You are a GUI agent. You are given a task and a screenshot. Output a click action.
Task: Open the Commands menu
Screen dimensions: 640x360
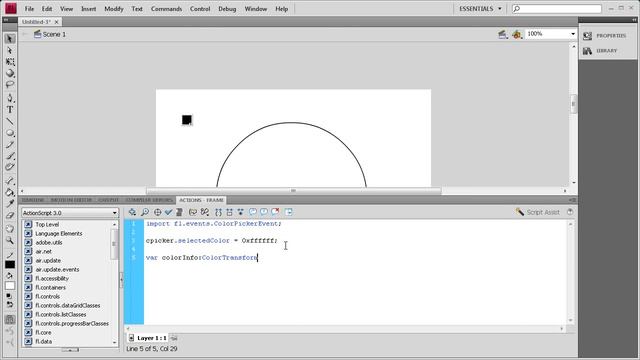[167, 9]
